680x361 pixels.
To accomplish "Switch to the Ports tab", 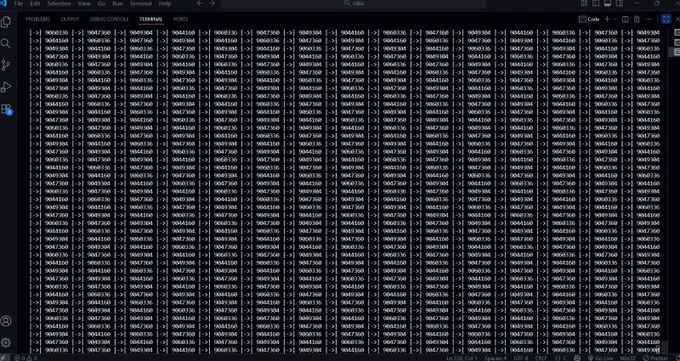I will click(x=181, y=19).
